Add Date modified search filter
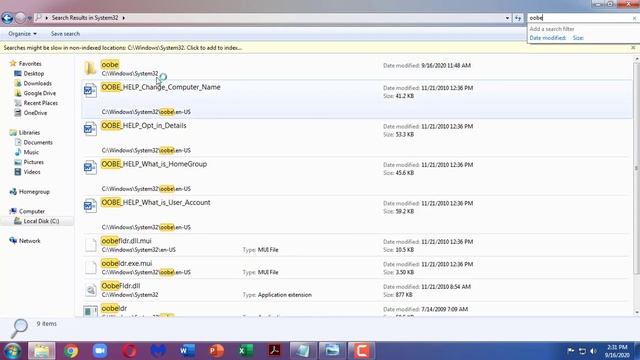The image size is (640, 360). click(547, 38)
